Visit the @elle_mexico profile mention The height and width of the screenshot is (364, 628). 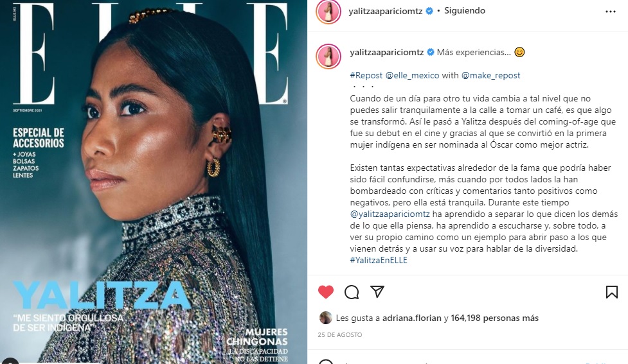point(412,75)
